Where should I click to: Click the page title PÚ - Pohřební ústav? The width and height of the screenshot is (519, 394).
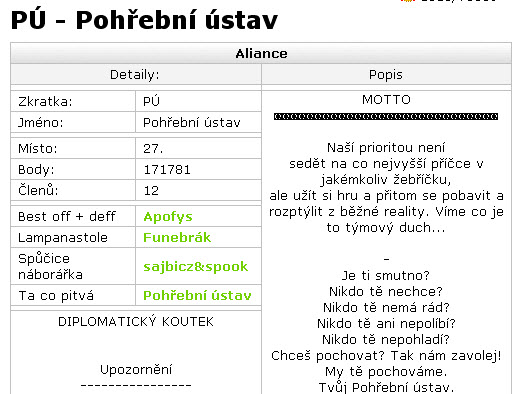click(x=144, y=20)
